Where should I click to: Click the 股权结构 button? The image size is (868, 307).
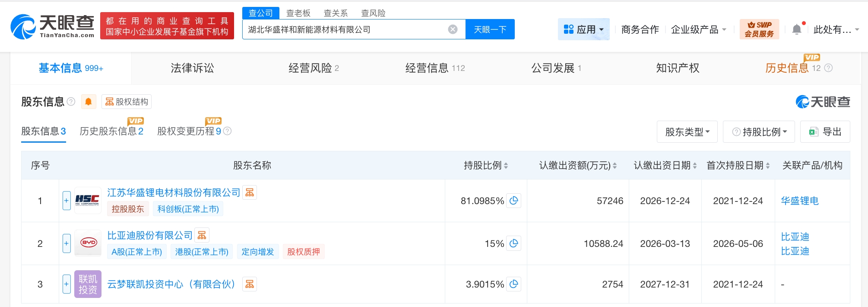[127, 102]
